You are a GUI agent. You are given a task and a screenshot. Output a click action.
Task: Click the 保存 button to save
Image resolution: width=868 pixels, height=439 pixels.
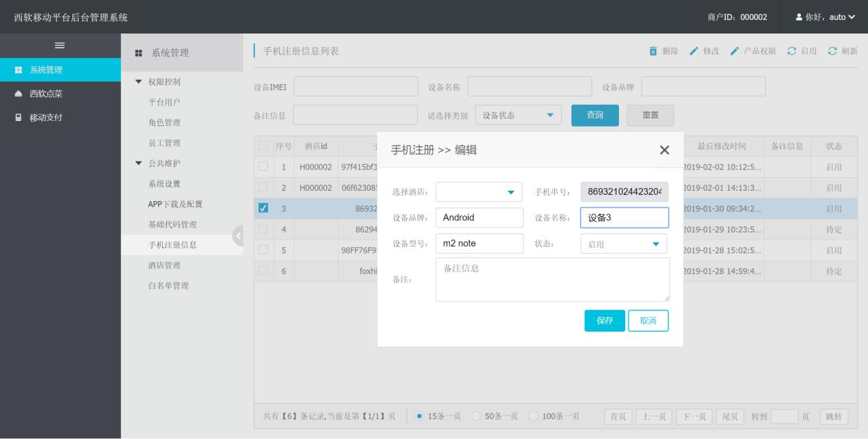pos(605,321)
